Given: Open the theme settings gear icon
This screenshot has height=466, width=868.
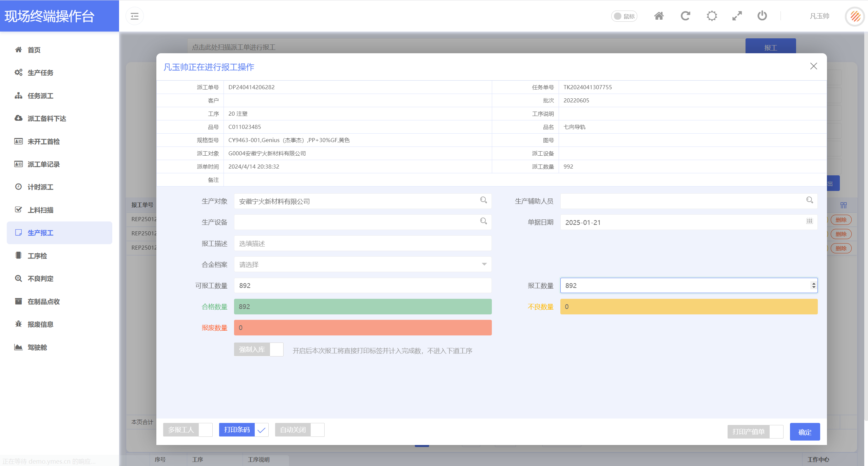Looking at the screenshot, I should coord(712,16).
